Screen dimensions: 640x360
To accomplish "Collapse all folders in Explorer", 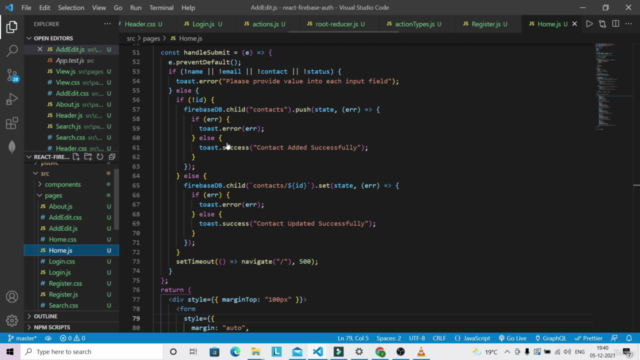I will click(112, 157).
